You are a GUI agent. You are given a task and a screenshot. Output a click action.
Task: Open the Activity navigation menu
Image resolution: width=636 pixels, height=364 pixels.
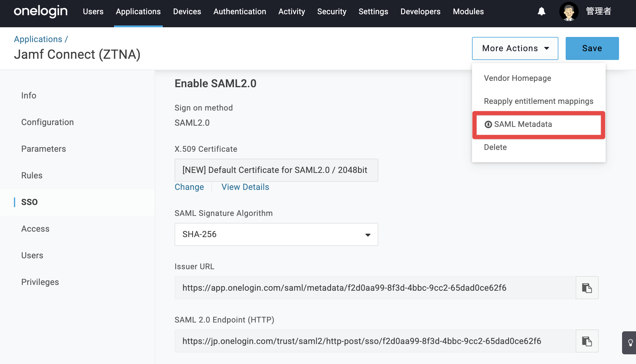[292, 12]
